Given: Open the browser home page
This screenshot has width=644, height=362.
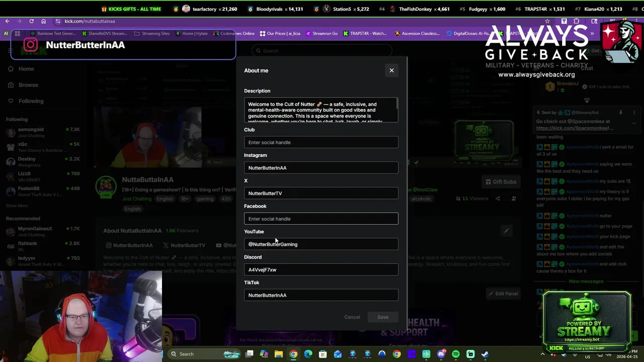Looking at the screenshot, I should point(43,21).
